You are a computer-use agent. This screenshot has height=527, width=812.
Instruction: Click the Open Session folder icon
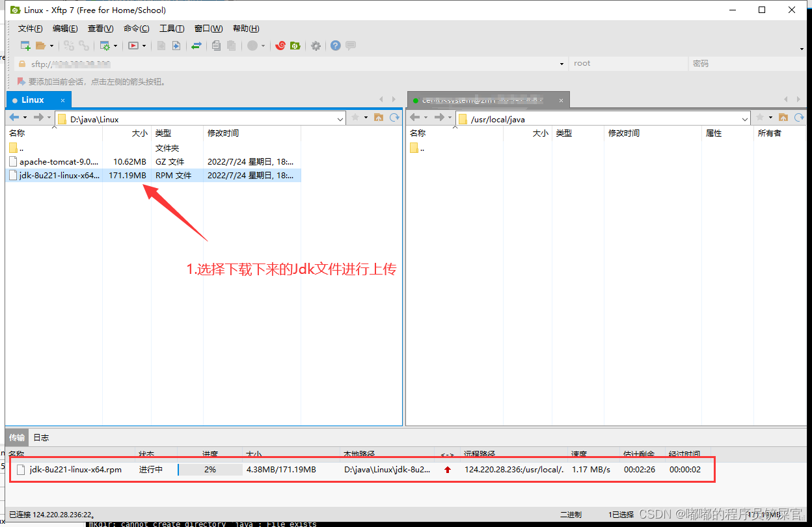pyautogui.click(x=40, y=46)
